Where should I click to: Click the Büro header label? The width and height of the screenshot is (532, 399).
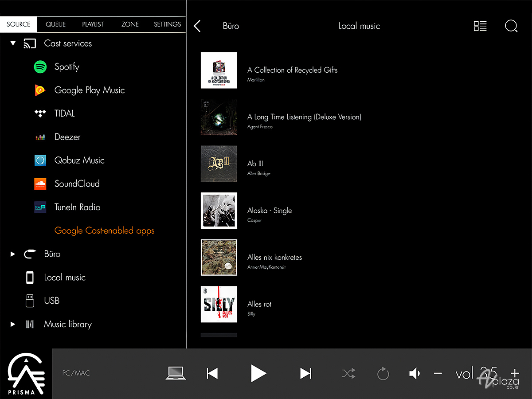pos(231,26)
